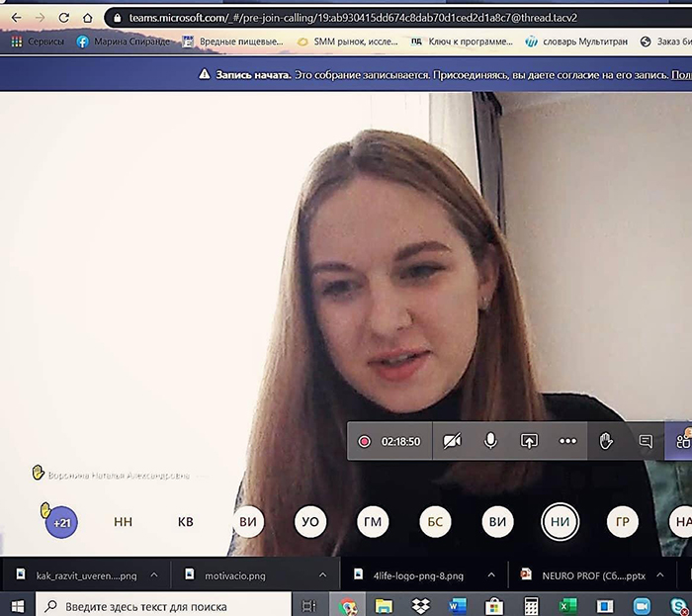Select participant avatar НА
The height and width of the screenshot is (616, 692).
point(681,522)
